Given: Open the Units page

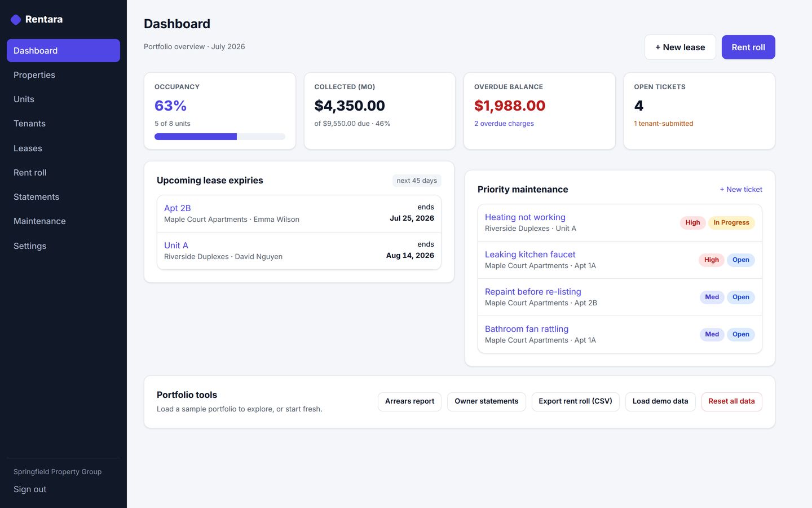Looking at the screenshot, I should pos(63,99).
